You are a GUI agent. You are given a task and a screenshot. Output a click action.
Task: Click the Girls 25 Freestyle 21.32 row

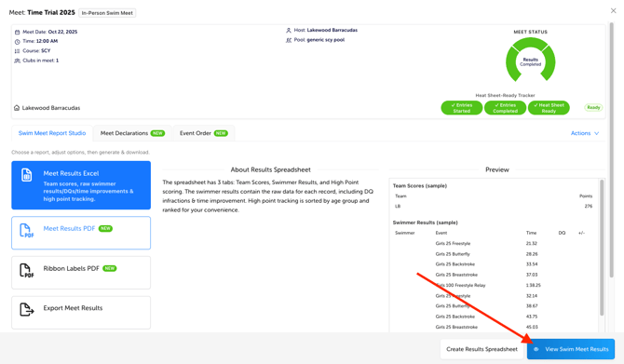coord(495,244)
